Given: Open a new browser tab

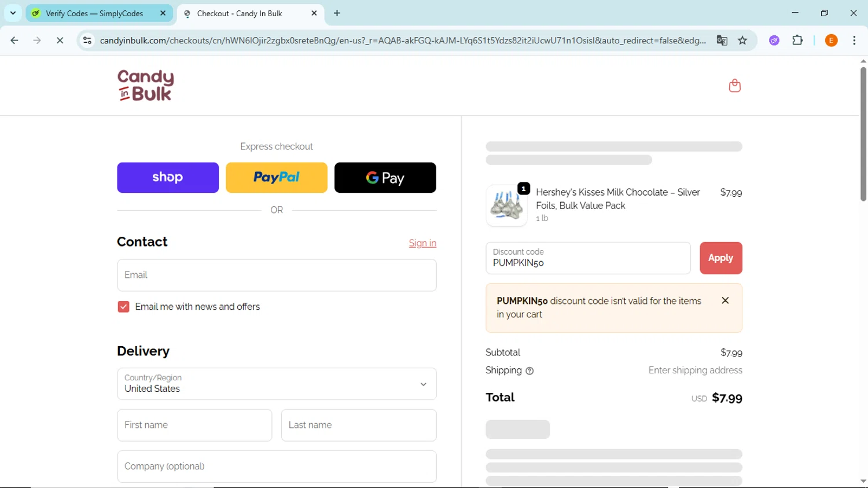Looking at the screenshot, I should (337, 13).
